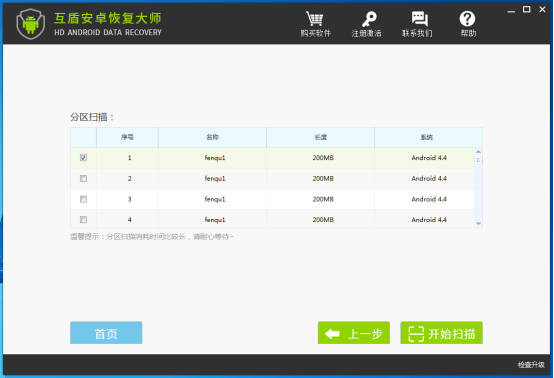Minimize the recovery application window
Screen dimensions: 554x378
tap(511, 11)
